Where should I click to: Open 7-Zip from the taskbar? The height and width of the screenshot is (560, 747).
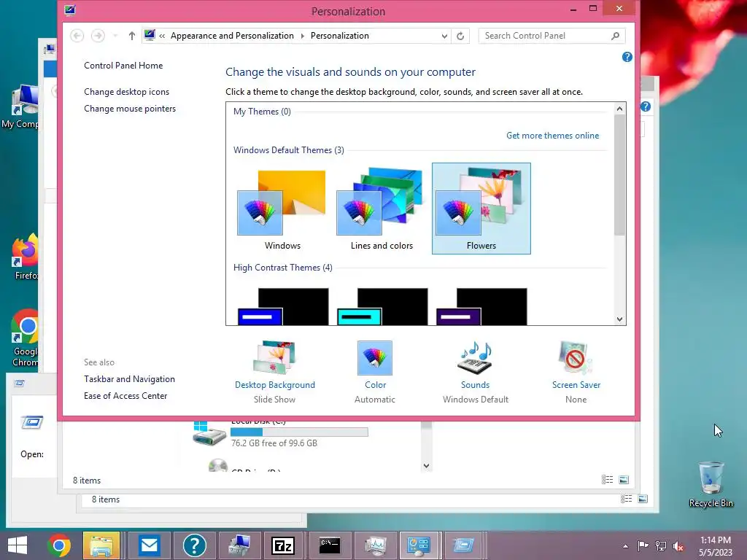pyautogui.click(x=283, y=545)
